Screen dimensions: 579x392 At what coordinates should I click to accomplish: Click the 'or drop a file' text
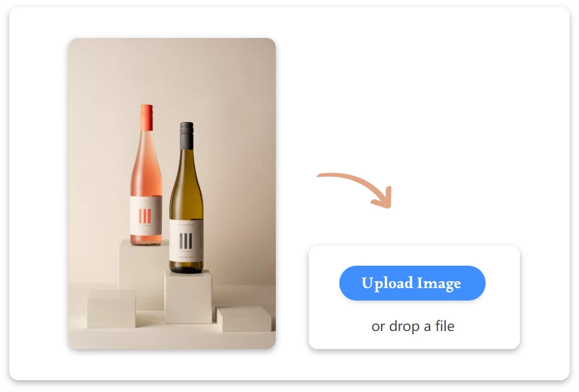(x=413, y=326)
